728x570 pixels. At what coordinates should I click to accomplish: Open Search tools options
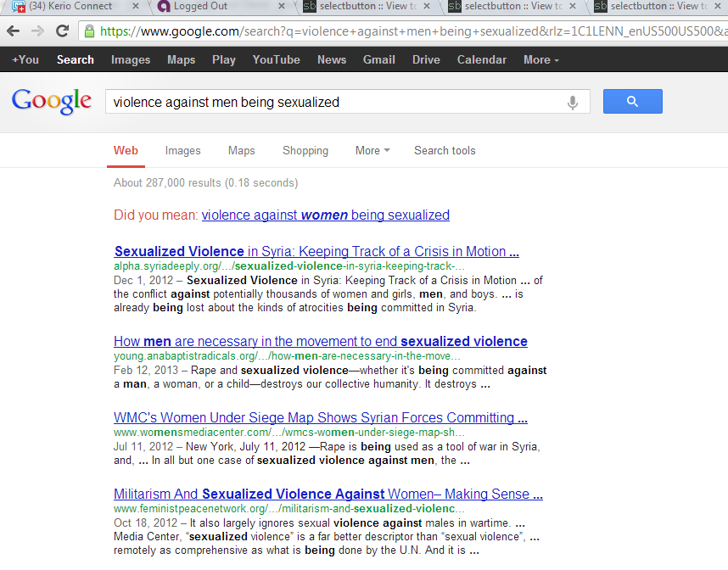pos(445,150)
